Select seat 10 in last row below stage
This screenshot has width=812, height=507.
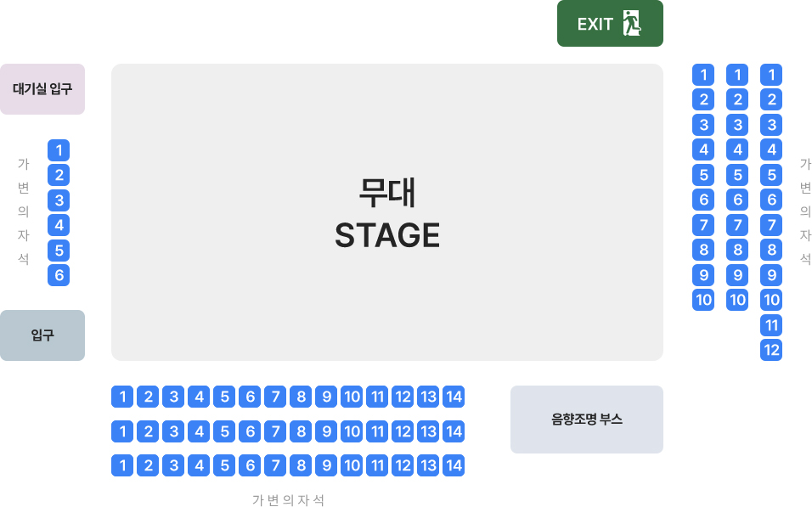point(352,465)
